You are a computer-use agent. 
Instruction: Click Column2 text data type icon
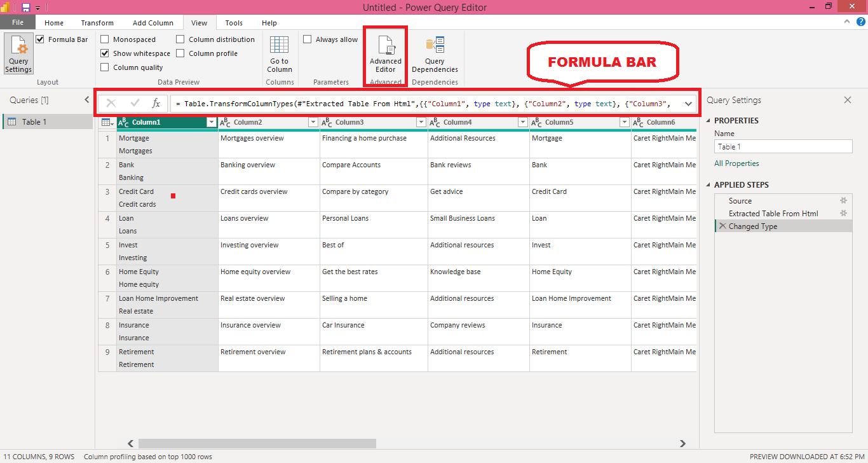pyautogui.click(x=225, y=122)
